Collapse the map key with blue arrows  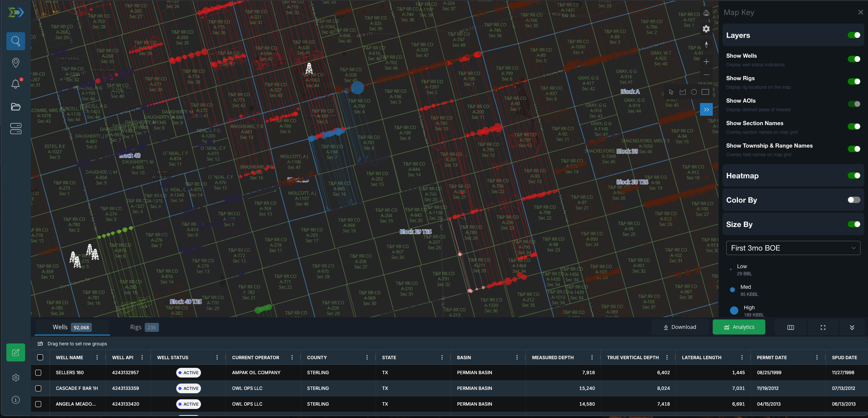point(706,110)
